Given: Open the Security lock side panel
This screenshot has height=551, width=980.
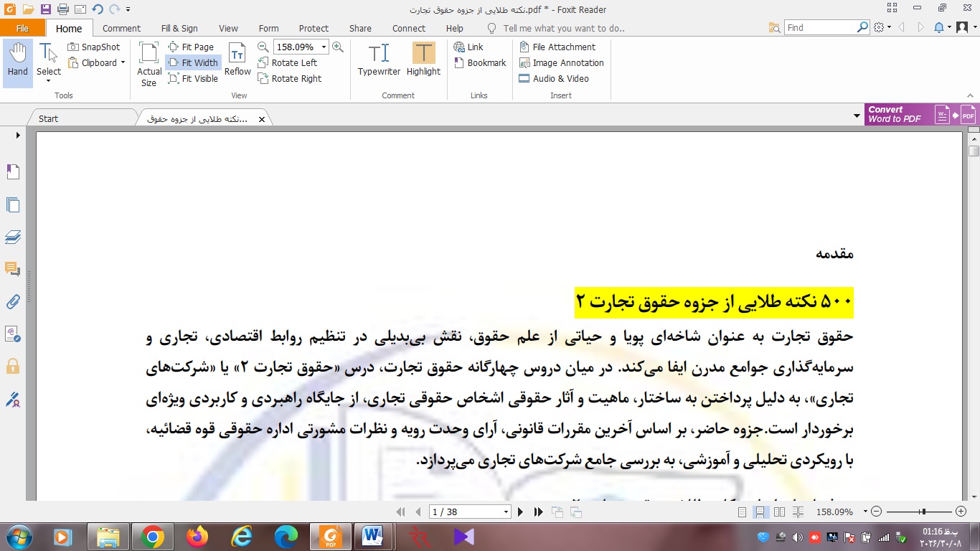Looking at the screenshot, I should (x=13, y=367).
